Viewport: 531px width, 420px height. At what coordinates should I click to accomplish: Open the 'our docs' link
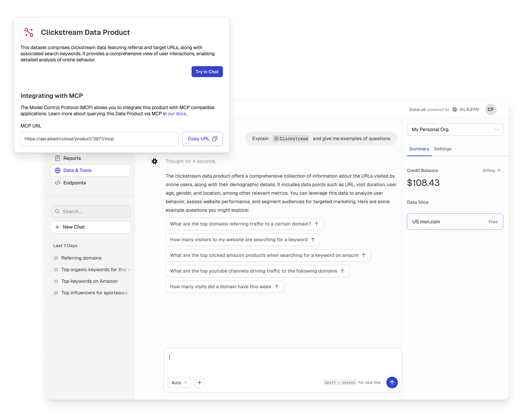tap(177, 114)
